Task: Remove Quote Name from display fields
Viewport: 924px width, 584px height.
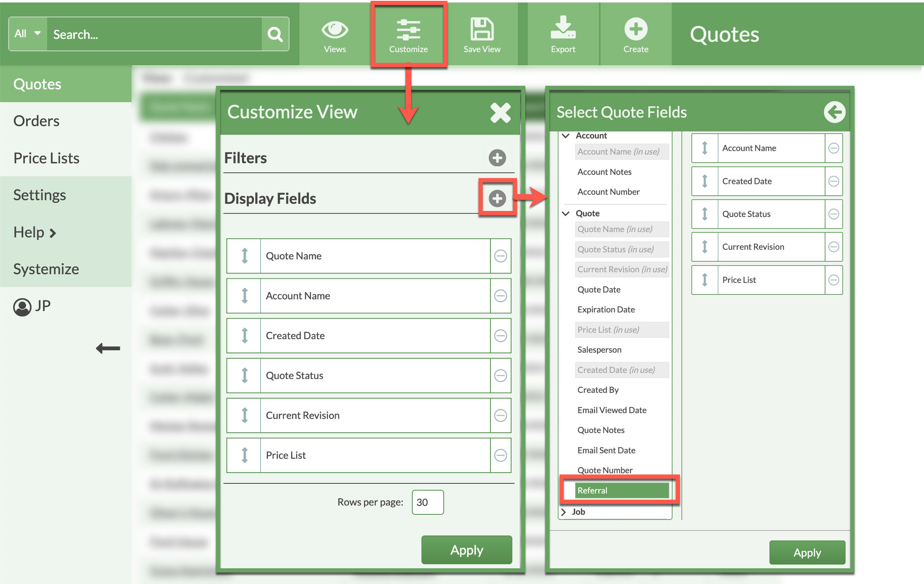Action: (500, 256)
